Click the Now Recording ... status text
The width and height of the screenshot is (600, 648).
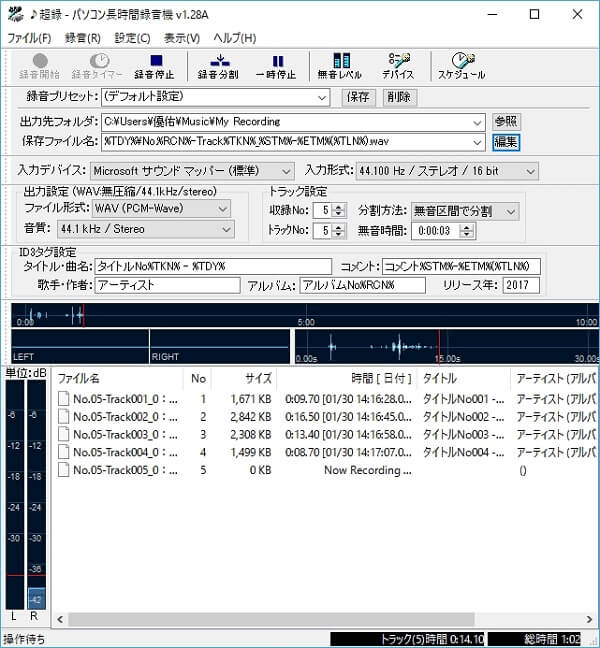[367, 470]
